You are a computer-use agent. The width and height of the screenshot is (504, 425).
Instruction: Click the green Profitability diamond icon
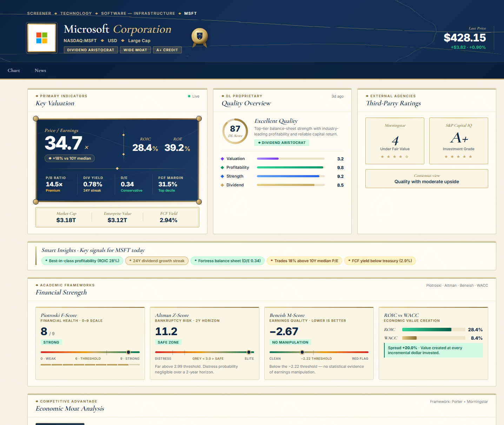(x=222, y=168)
